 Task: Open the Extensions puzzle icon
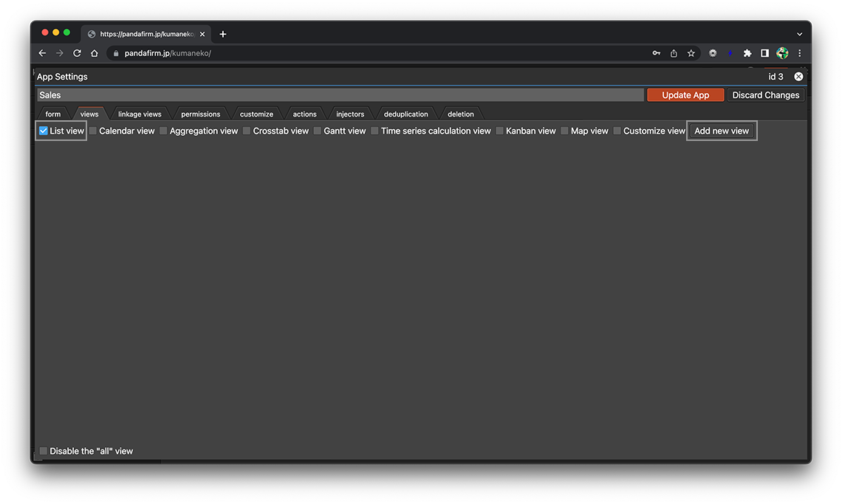[x=747, y=53]
